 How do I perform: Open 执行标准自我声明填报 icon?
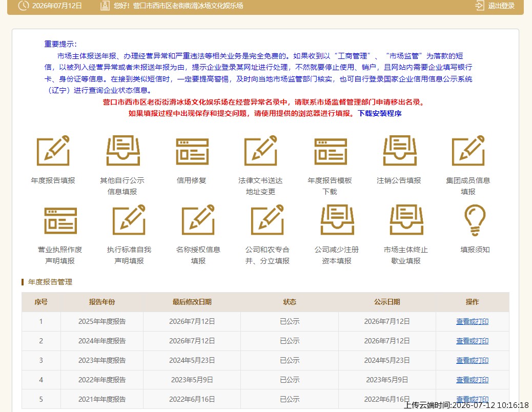click(129, 220)
